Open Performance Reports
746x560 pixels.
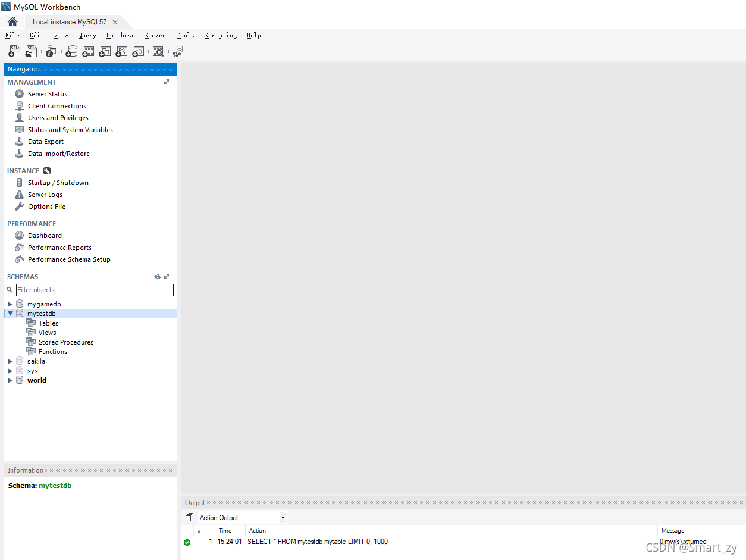pos(59,248)
